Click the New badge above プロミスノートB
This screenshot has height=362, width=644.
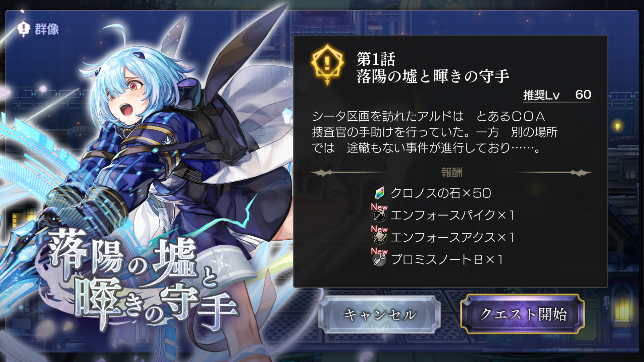(379, 251)
